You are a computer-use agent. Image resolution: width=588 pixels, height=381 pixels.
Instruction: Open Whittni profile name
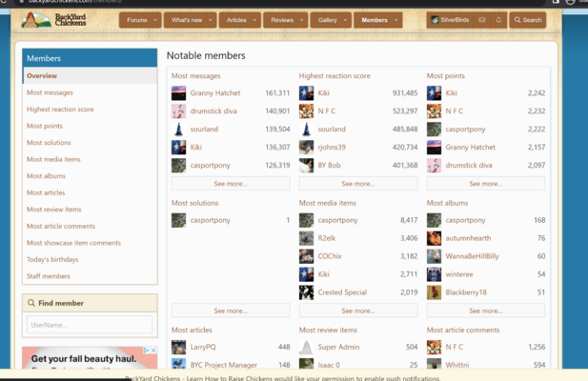(457, 365)
